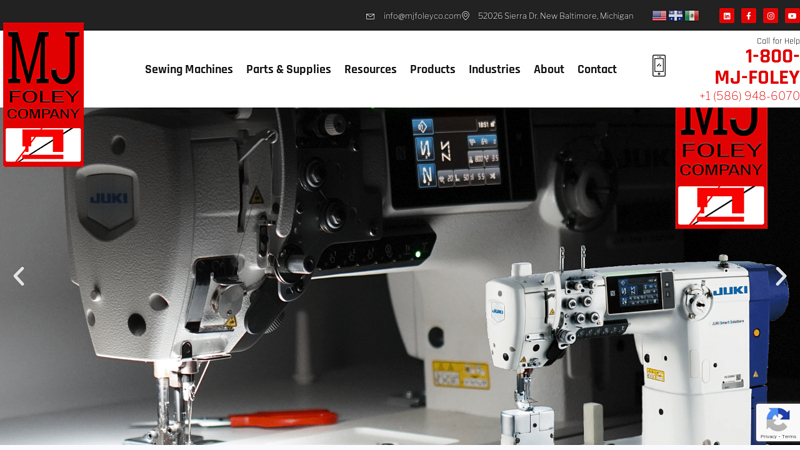The height and width of the screenshot is (450, 800).
Task: Click the reCAPTCHA badge
Action: coord(778,422)
